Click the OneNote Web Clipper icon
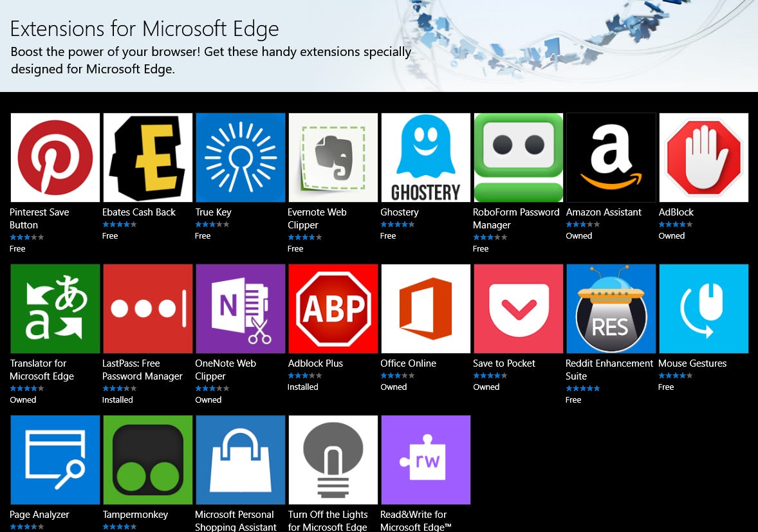Screen dimensions: 758x532 tap(240, 308)
